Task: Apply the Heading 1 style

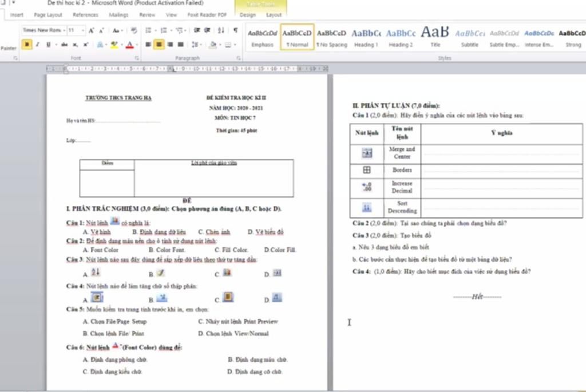Action: [366, 37]
